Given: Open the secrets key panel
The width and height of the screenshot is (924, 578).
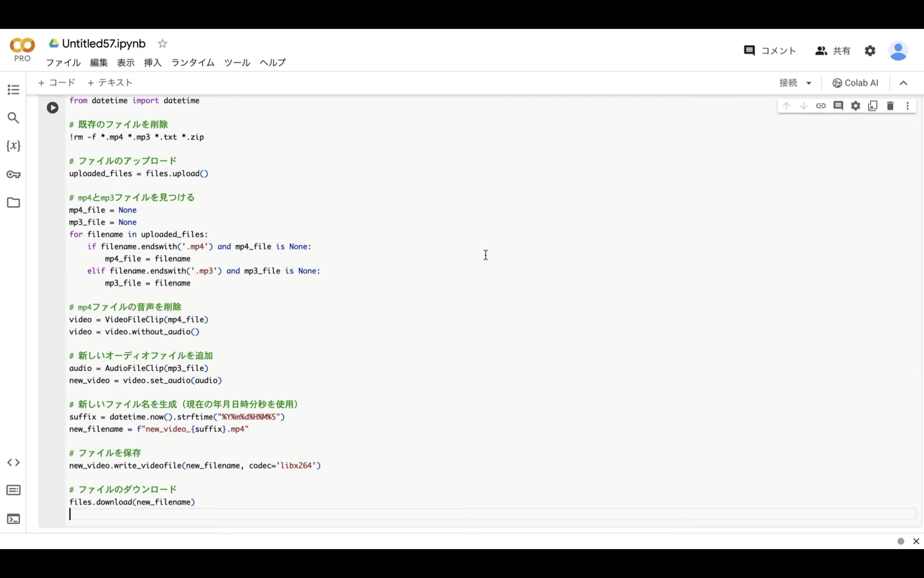Looking at the screenshot, I should click(x=13, y=174).
